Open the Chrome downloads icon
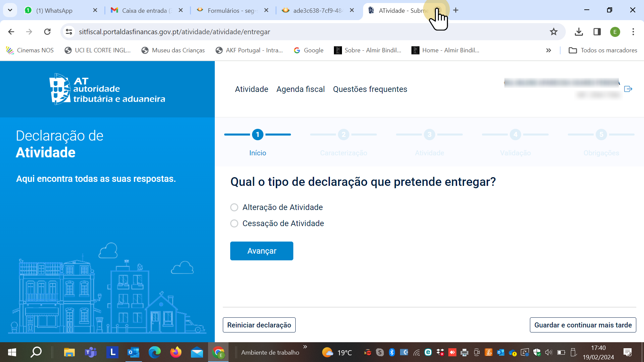Viewport: 644px width, 362px height. click(x=579, y=32)
